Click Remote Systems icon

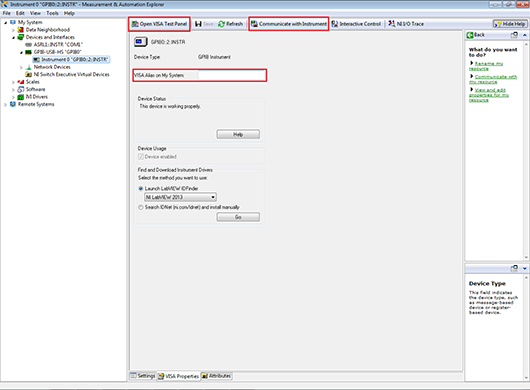pyautogui.click(x=13, y=104)
